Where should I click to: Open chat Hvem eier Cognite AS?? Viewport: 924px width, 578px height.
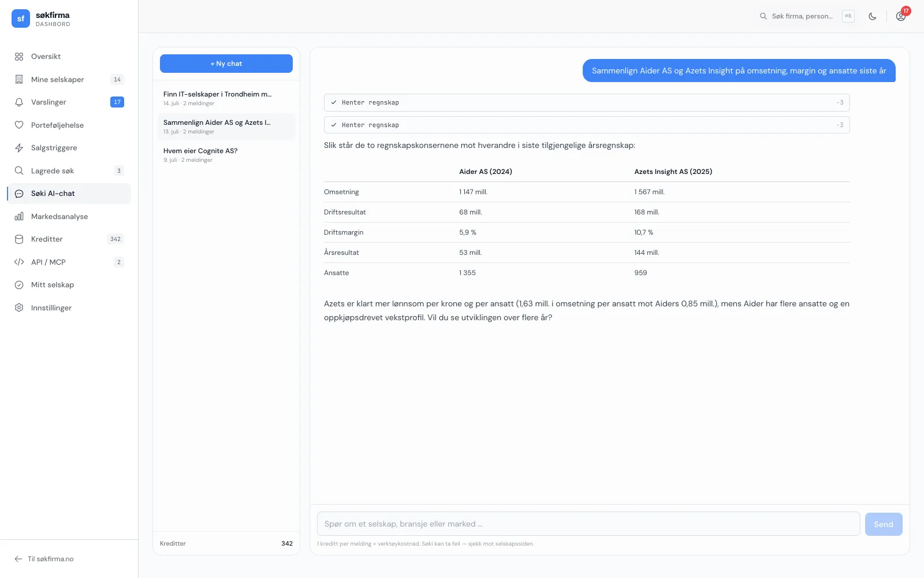click(x=226, y=155)
